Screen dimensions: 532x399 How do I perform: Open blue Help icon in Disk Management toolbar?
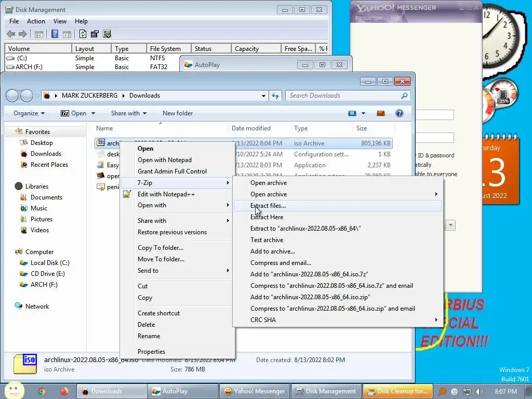55,34
